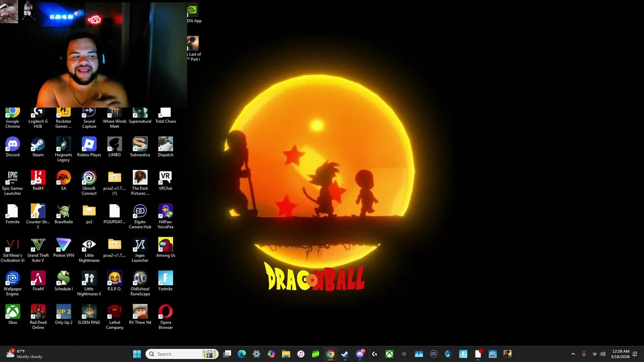Open Settings gear on the taskbar
The width and height of the screenshot is (644, 362).
(x=257, y=354)
